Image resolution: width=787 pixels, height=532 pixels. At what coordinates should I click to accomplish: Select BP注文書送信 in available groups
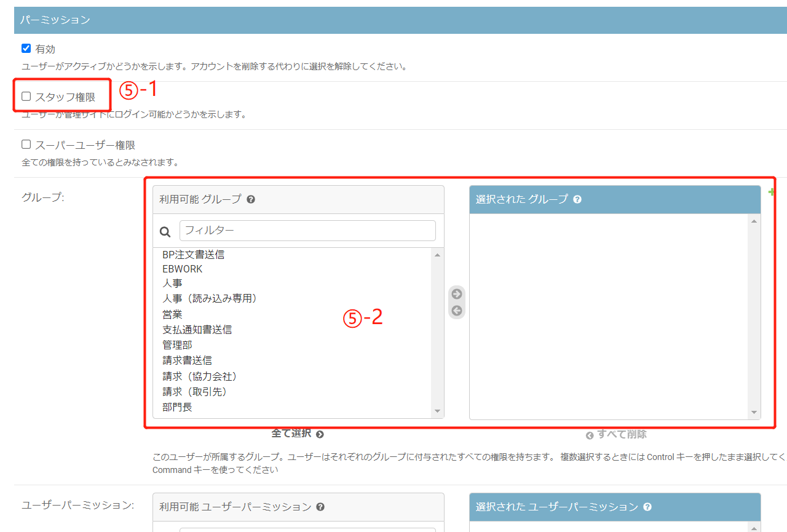(193, 255)
